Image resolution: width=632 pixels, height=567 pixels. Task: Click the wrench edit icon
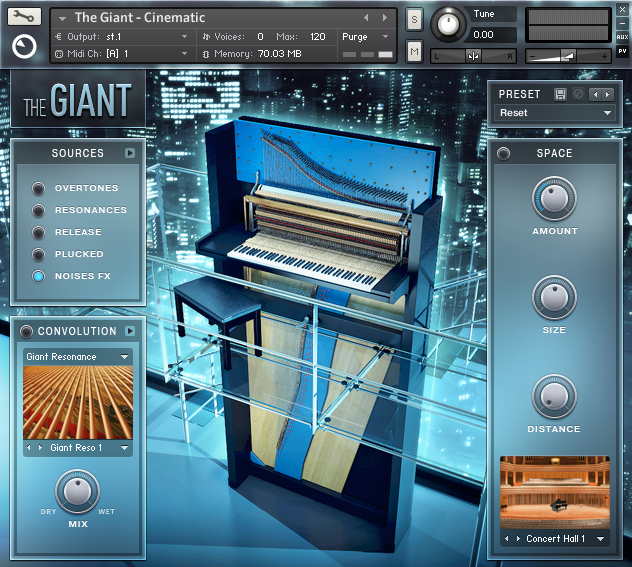[x=24, y=16]
